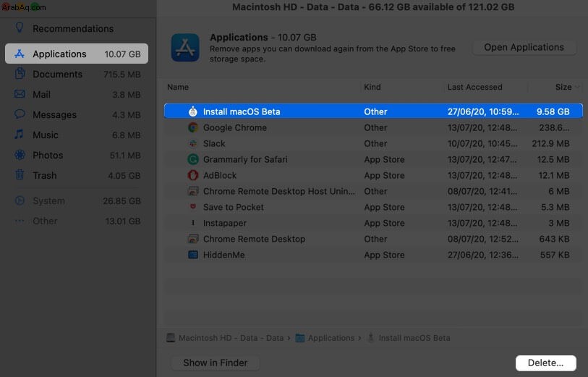Select the Install macOS Beta row
588x377 pixels.
pos(373,111)
